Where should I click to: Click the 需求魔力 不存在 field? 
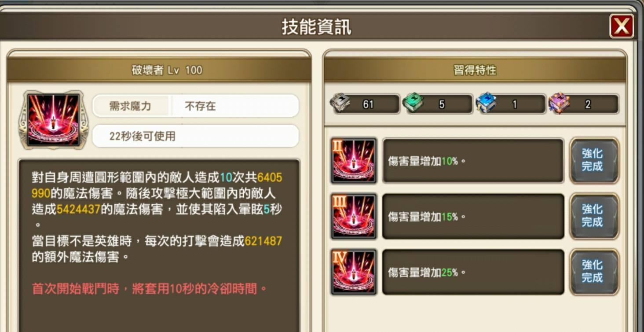[196, 106]
